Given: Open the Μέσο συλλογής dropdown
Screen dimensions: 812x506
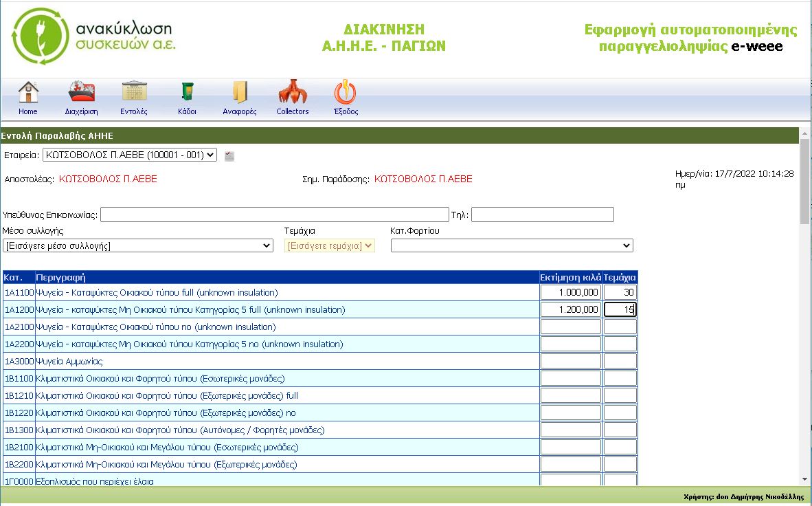Looking at the screenshot, I should pyautogui.click(x=138, y=245).
